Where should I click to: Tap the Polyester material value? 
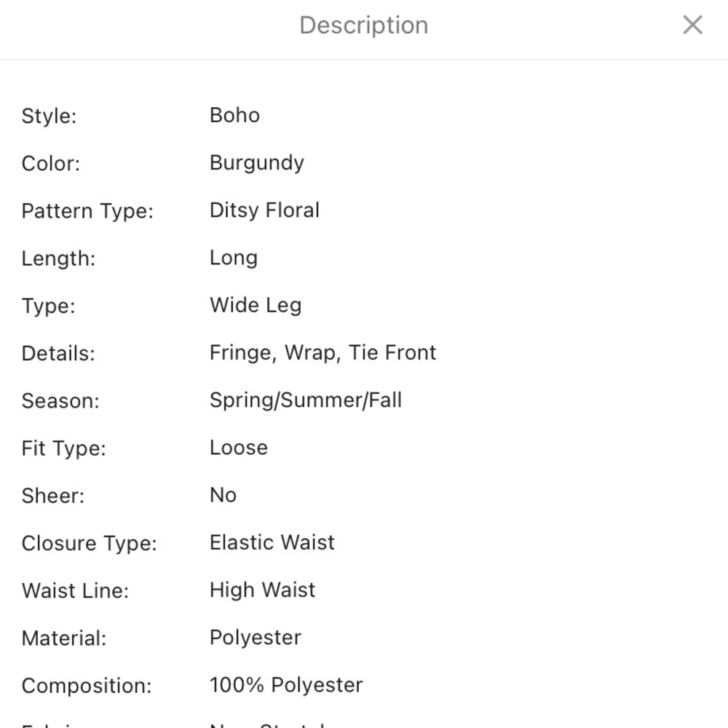(x=256, y=638)
